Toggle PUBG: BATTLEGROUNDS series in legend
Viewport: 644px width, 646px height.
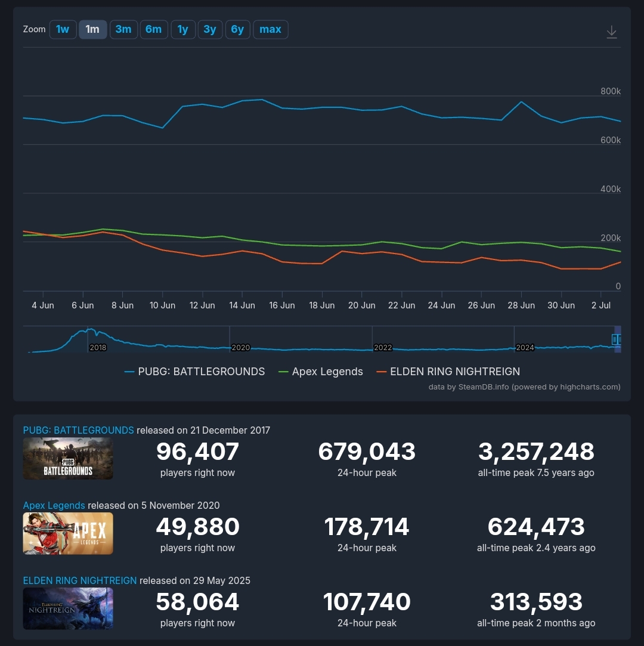coord(195,372)
